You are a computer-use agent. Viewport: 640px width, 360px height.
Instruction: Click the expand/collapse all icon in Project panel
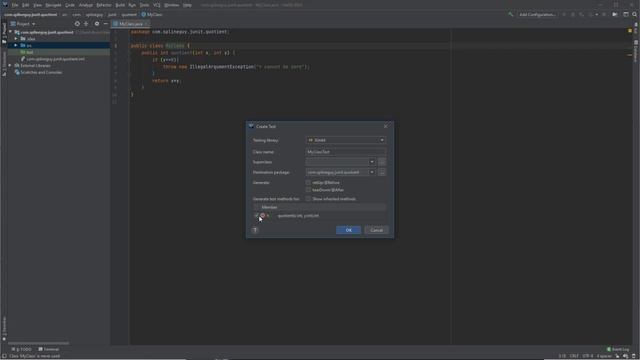pos(86,24)
